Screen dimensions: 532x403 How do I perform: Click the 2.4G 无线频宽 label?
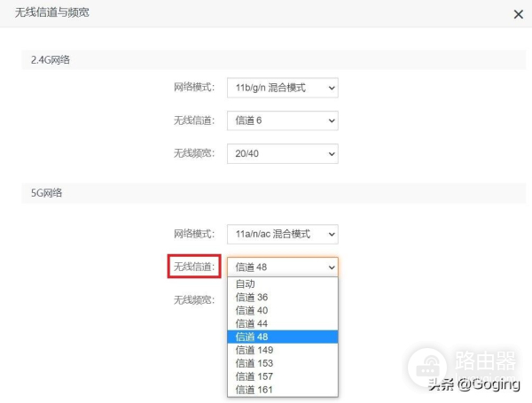pyautogui.click(x=194, y=153)
